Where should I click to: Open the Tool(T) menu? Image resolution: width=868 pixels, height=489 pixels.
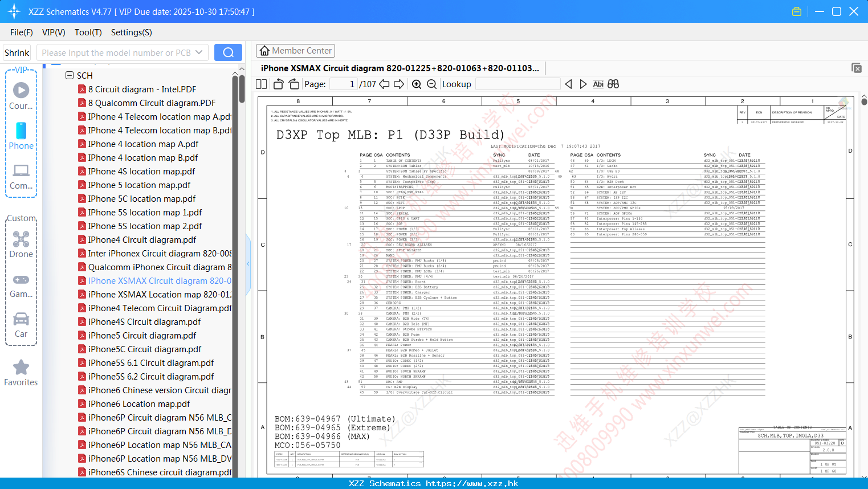tap(88, 32)
